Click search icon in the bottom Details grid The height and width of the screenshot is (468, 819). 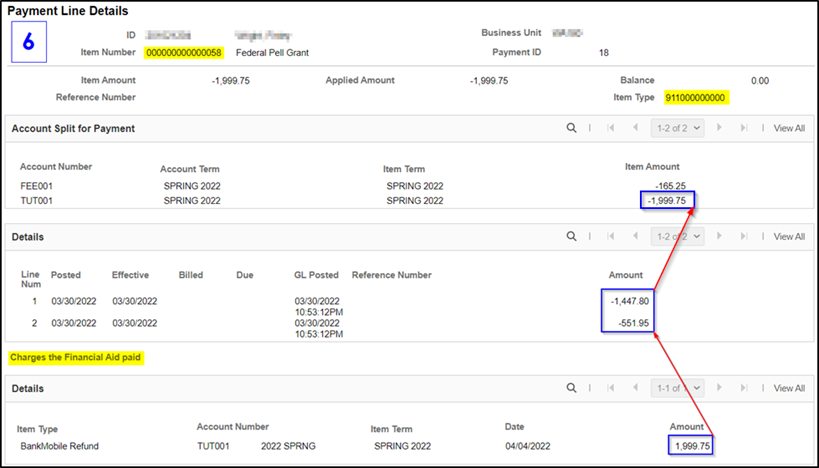coord(571,388)
